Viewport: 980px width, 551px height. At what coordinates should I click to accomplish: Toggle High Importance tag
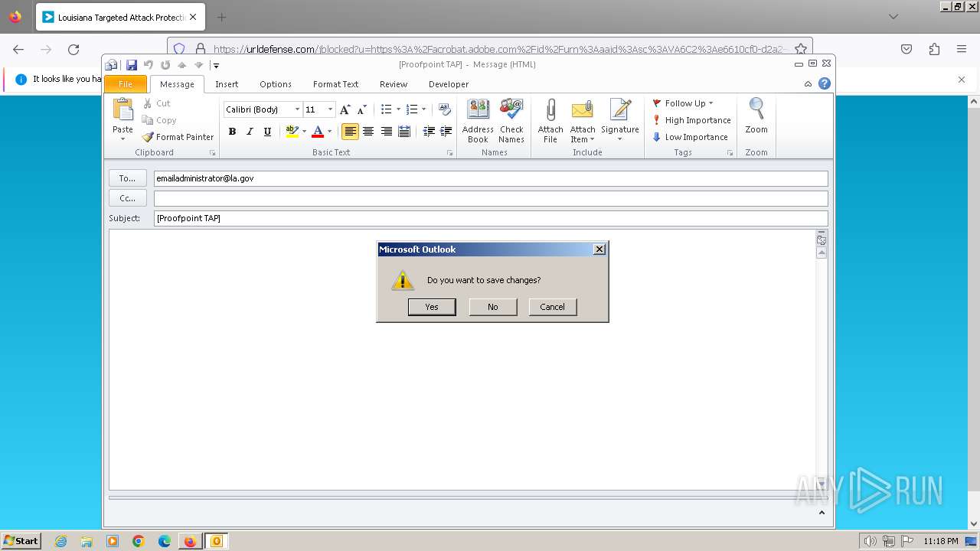(691, 120)
